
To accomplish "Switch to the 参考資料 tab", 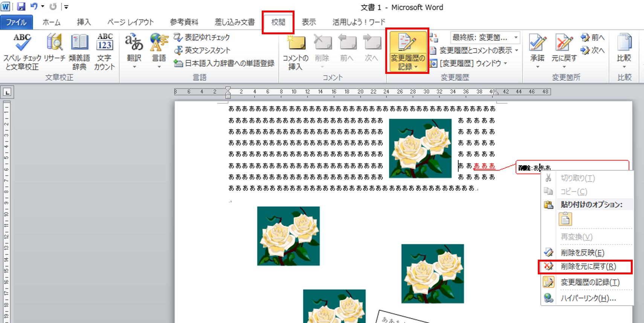I will pos(184,22).
